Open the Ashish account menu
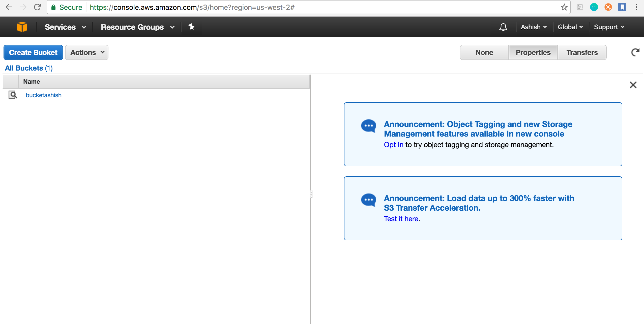Screen dimensions: 644x324 (x=534, y=27)
